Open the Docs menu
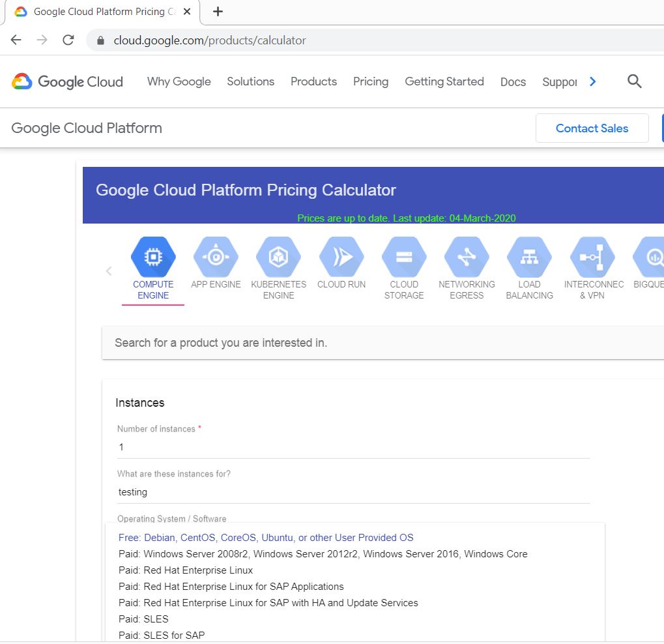The image size is (664, 644). tap(513, 81)
